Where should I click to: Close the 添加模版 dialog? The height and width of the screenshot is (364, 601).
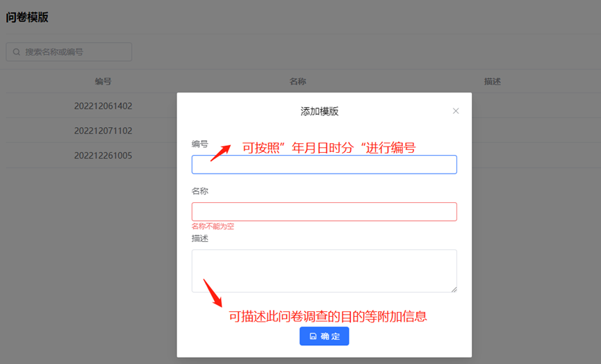tap(455, 111)
